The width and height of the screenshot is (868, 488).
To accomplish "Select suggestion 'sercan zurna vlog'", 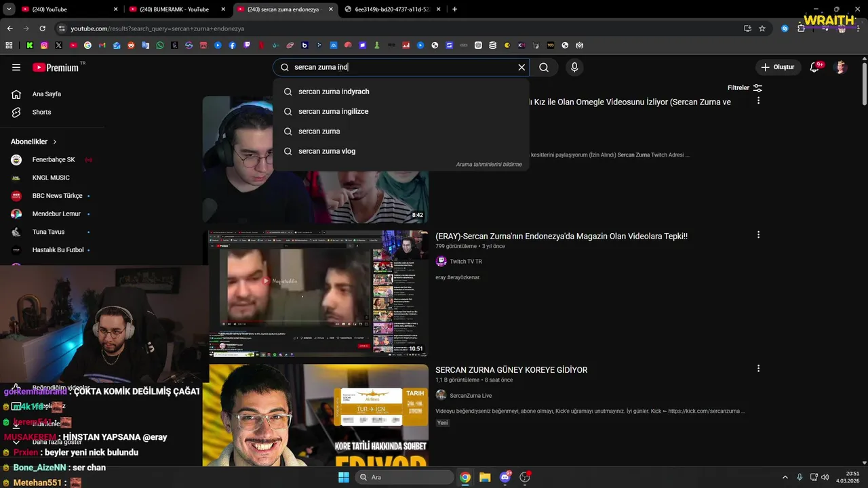I will pyautogui.click(x=401, y=151).
